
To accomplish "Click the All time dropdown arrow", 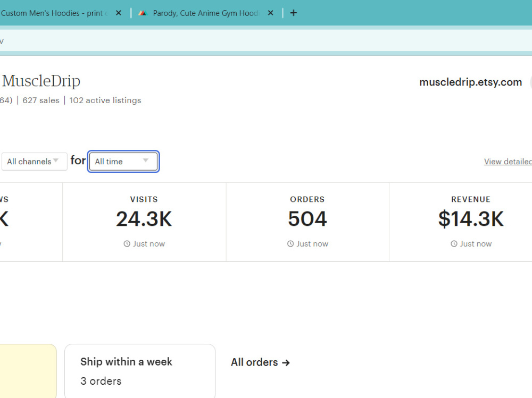I will [146, 160].
